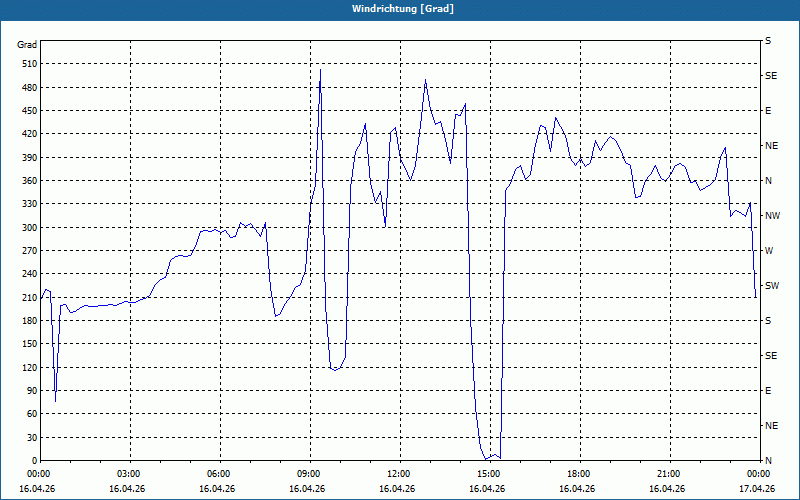Click the 21:00 time label
Screen dimensions: 800x500
click(x=667, y=474)
